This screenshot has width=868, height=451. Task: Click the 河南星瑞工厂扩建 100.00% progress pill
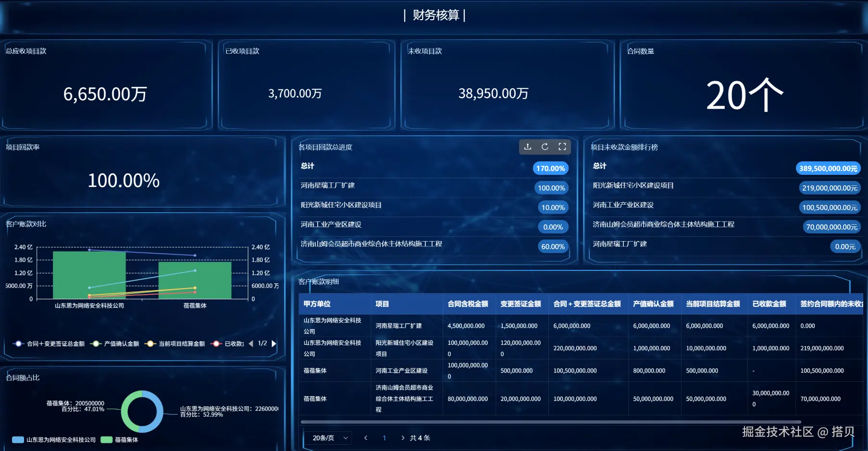551,188
